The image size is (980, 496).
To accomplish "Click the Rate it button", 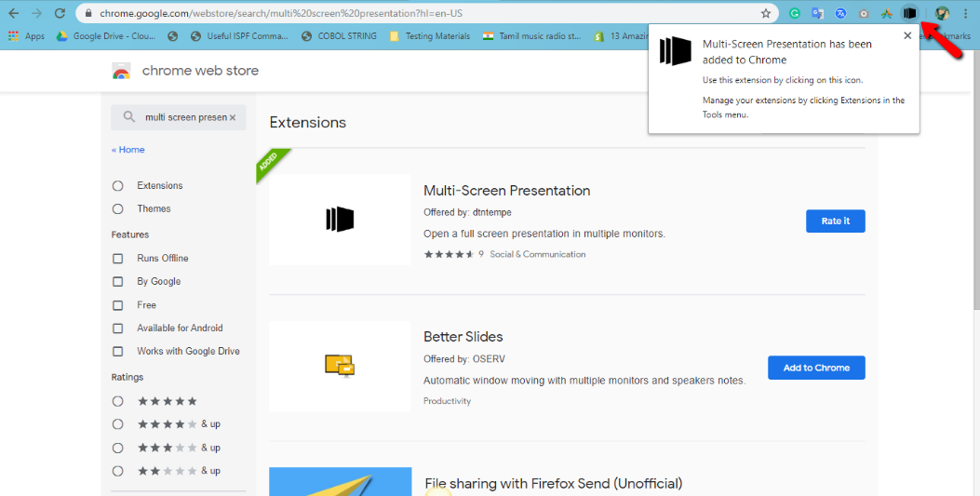I will (x=835, y=221).
